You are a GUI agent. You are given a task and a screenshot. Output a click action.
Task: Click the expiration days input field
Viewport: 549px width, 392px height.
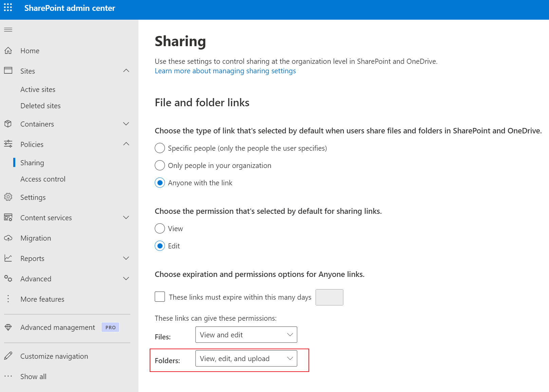click(329, 297)
